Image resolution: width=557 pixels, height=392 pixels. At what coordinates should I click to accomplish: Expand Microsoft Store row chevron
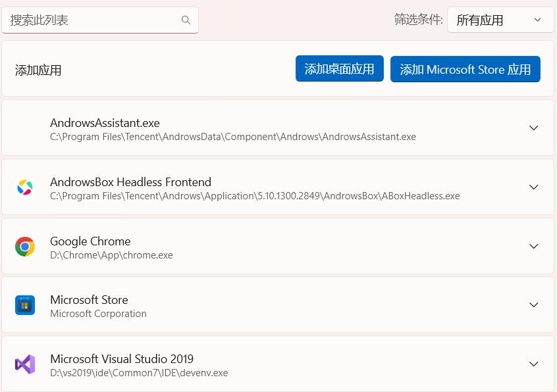click(x=533, y=305)
